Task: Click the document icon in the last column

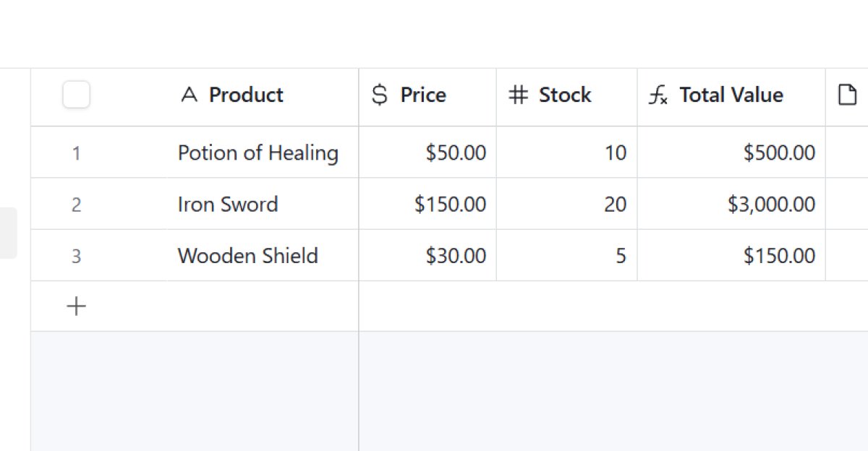Action: pyautogui.click(x=847, y=95)
